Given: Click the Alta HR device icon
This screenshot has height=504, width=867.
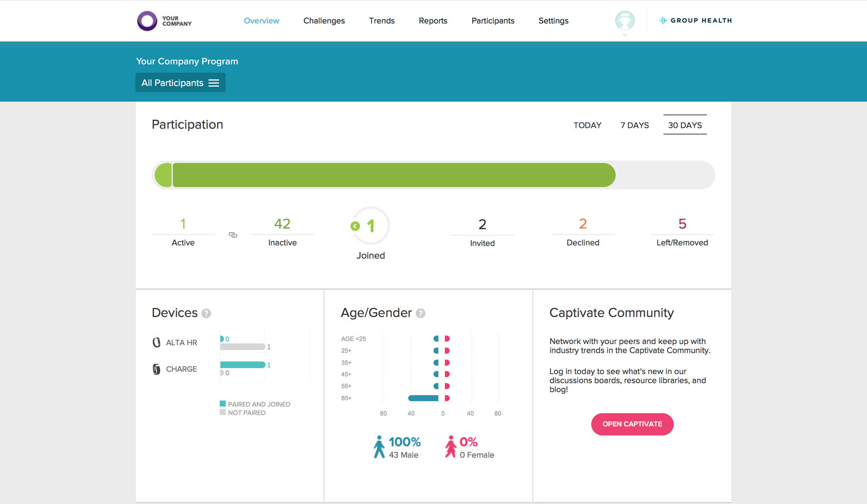Looking at the screenshot, I should (x=156, y=342).
